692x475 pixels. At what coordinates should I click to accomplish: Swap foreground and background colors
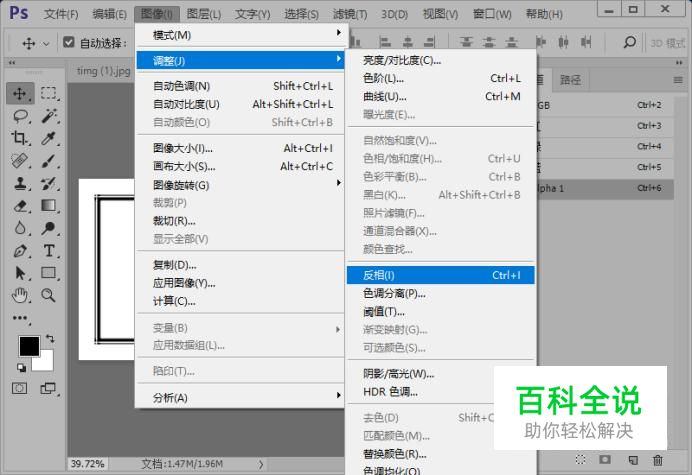[50, 339]
